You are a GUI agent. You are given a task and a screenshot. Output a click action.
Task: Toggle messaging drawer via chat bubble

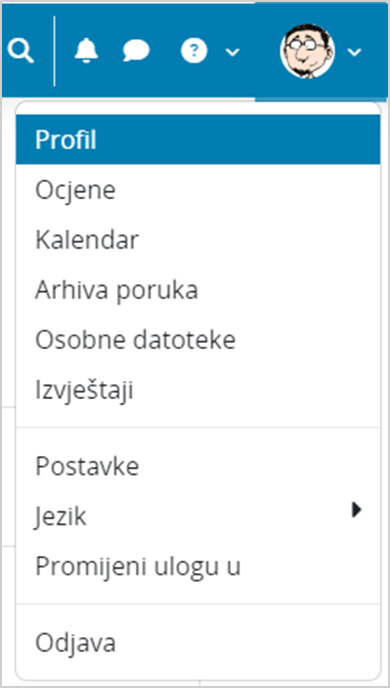136,51
